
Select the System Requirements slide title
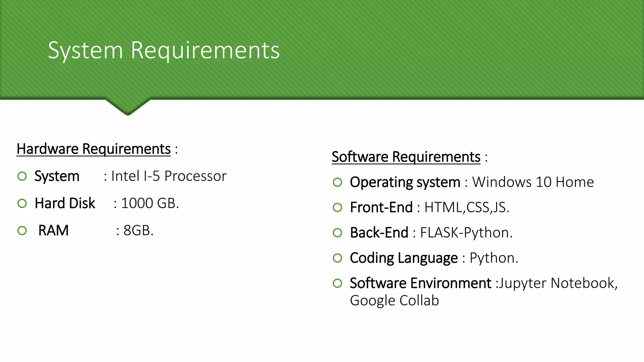pos(164,50)
